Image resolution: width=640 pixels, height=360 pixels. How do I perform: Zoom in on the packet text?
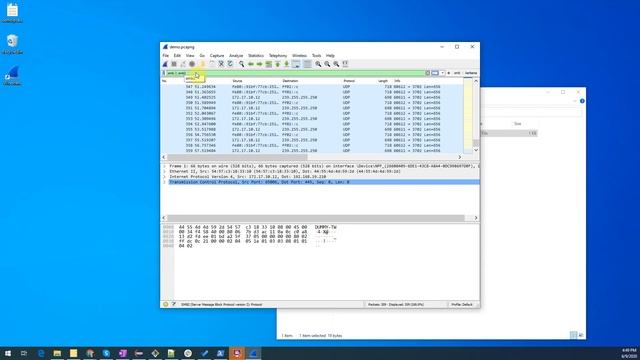[318, 64]
